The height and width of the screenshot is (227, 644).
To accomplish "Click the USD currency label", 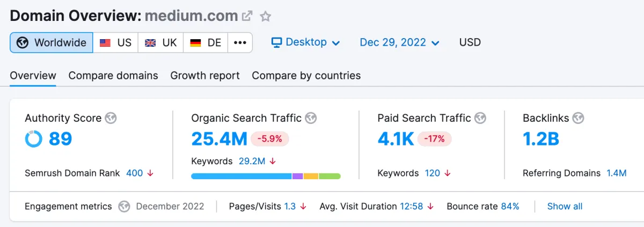I will click(x=470, y=42).
